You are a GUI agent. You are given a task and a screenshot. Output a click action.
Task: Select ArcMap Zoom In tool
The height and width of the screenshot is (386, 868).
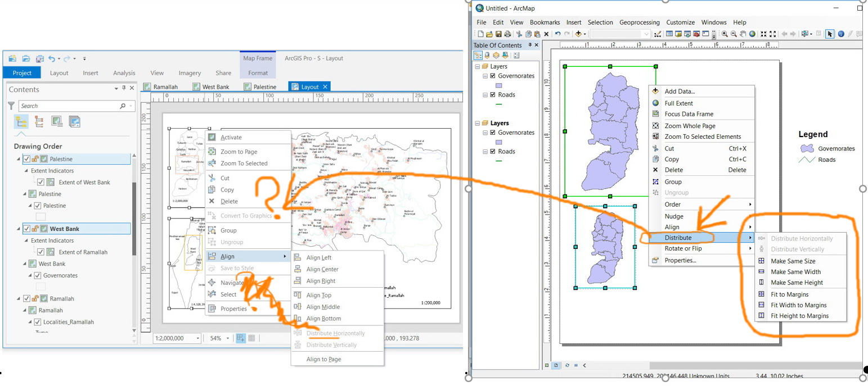coord(725,34)
